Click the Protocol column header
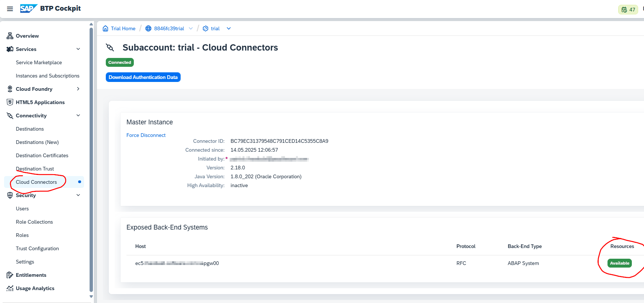The height and width of the screenshot is (303, 644). [x=466, y=246]
